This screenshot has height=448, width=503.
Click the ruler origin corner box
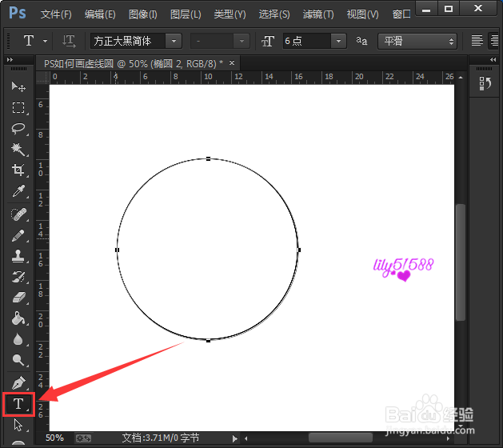tap(42, 78)
